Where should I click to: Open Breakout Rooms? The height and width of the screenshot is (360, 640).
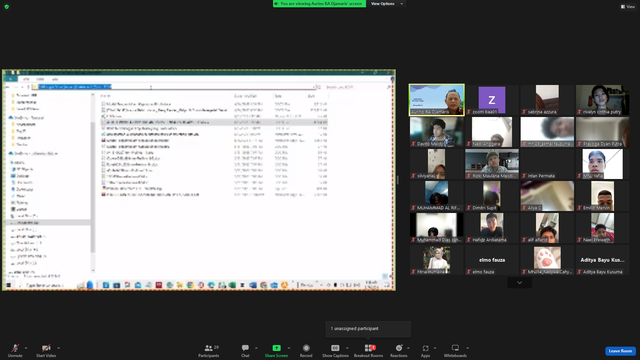coord(369,350)
